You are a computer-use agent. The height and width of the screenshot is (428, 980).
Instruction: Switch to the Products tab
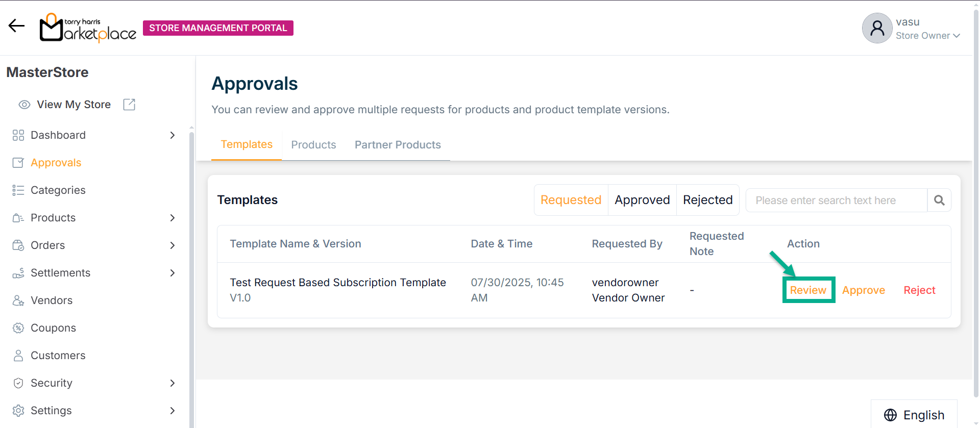[x=313, y=145]
